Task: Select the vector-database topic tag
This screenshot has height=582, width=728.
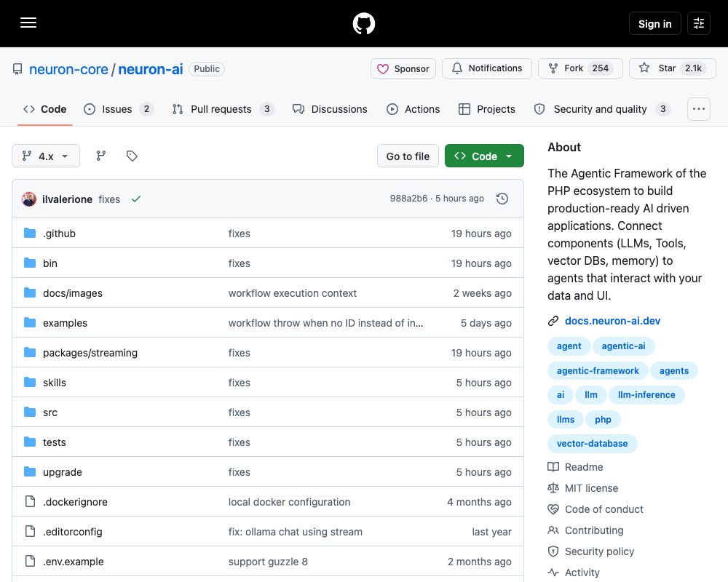Action: click(592, 443)
